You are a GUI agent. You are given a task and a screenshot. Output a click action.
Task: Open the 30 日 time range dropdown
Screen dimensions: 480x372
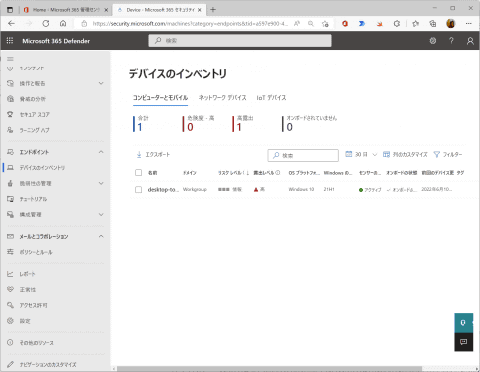tap(361, 154)
